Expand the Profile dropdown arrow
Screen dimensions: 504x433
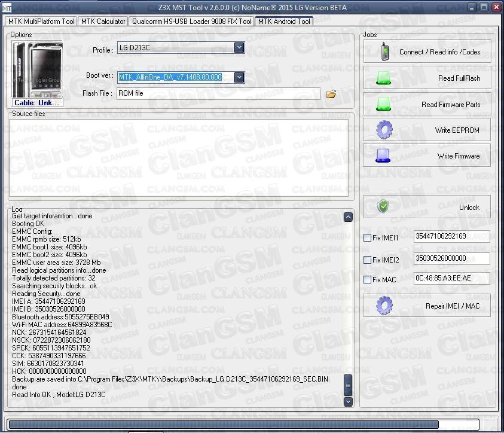tap(239, 48)
